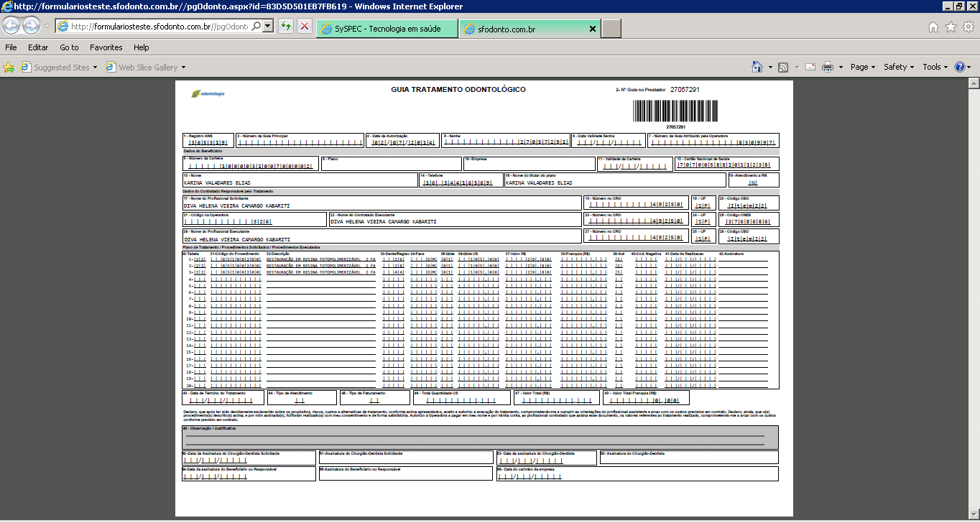Open a new blank tab

pos(611,29)
